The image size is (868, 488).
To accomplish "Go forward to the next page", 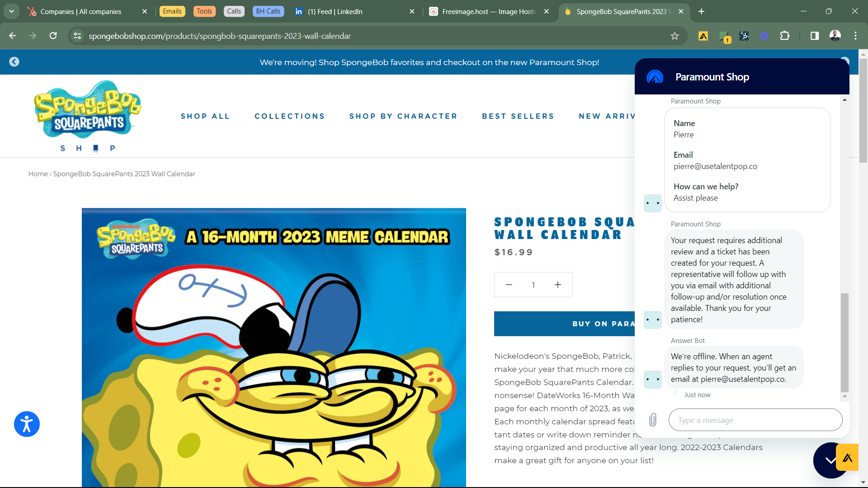I will pos(33,36).
